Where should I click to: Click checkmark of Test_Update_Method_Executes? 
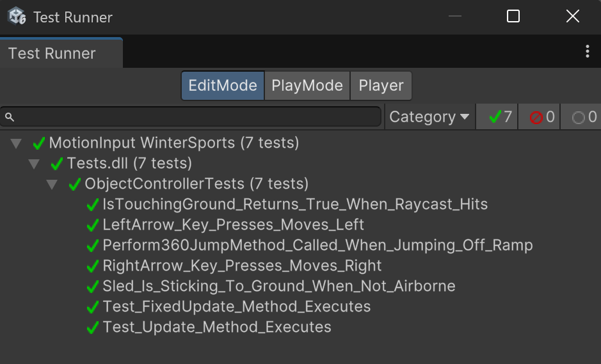point(93,328)
